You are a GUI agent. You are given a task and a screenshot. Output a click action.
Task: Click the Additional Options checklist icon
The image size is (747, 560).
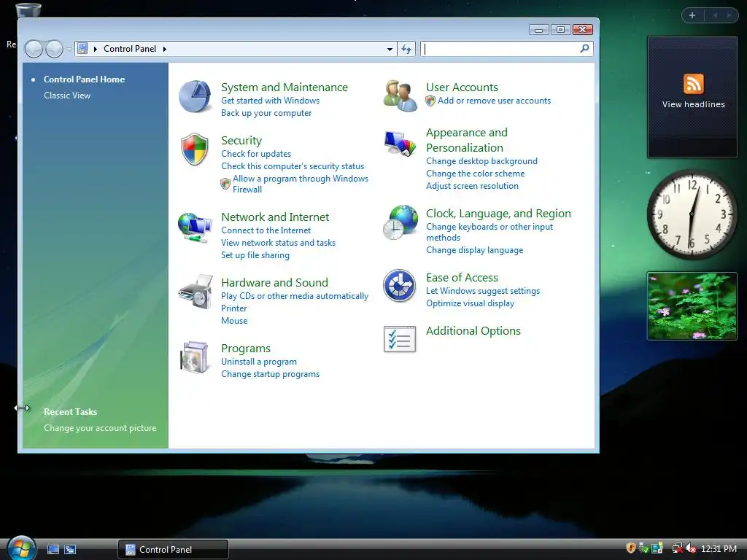(x=400, y=339)
